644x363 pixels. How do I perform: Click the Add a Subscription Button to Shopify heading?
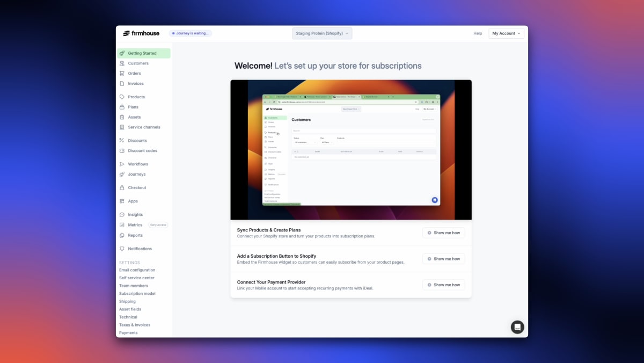[276, 256]
